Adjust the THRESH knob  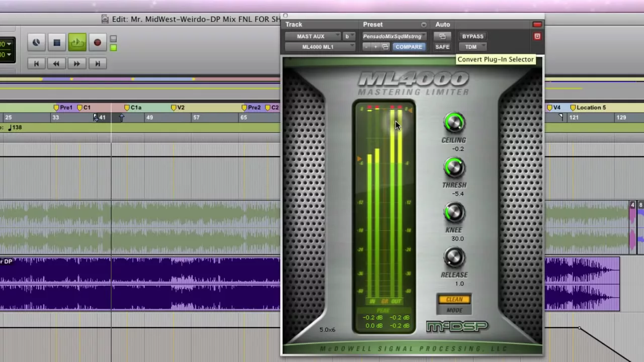[x=454, y=167]
